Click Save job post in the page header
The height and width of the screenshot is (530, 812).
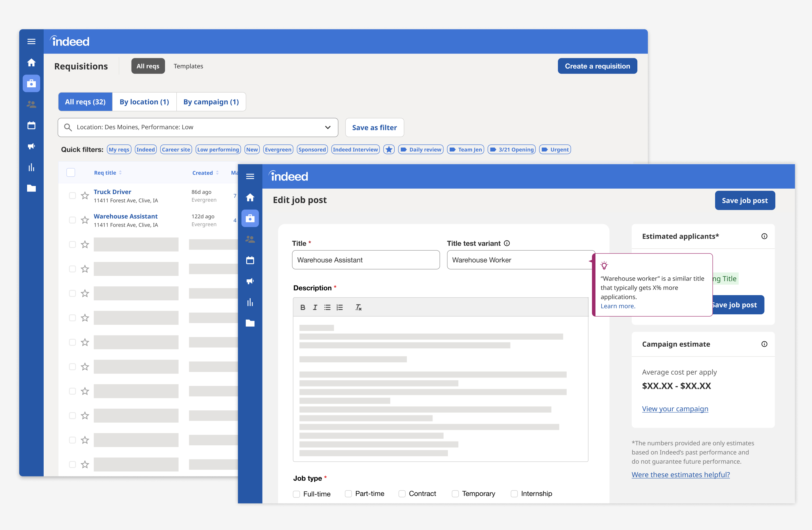click(745, 200)
